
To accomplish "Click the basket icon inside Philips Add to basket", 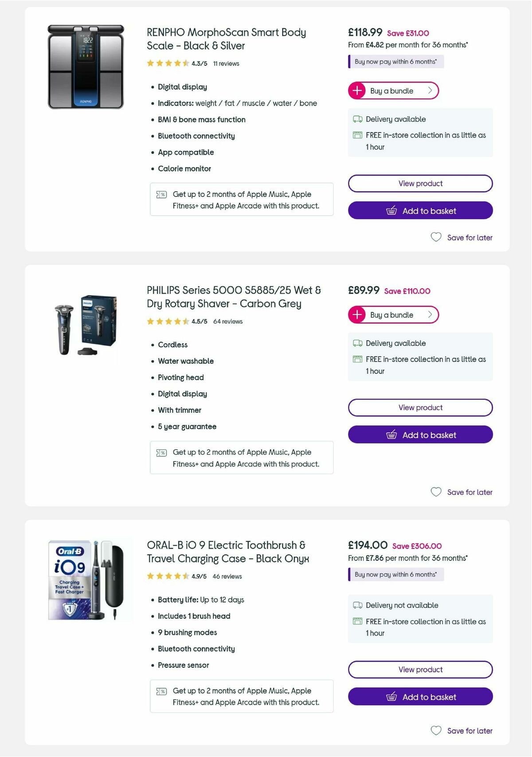I will (x=392, y=435).
